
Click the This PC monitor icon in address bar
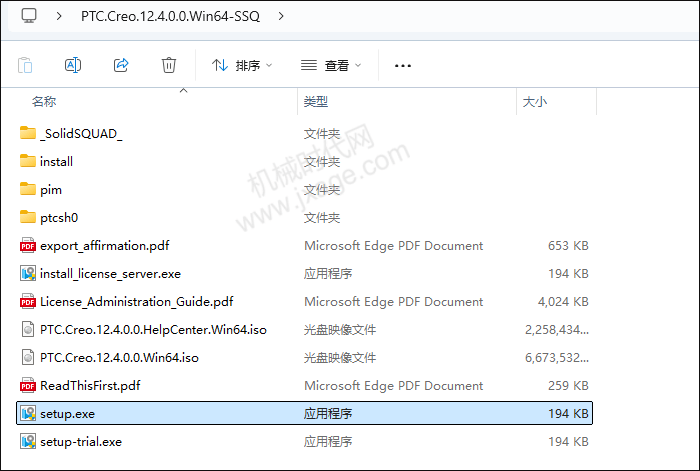tap(29, 16)
